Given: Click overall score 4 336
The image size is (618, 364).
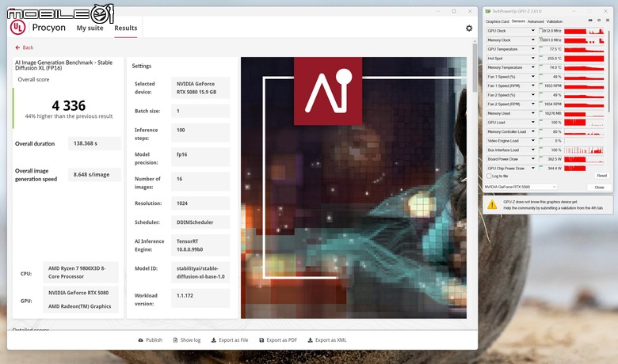Looking at the screenshot, I should 69,105.
